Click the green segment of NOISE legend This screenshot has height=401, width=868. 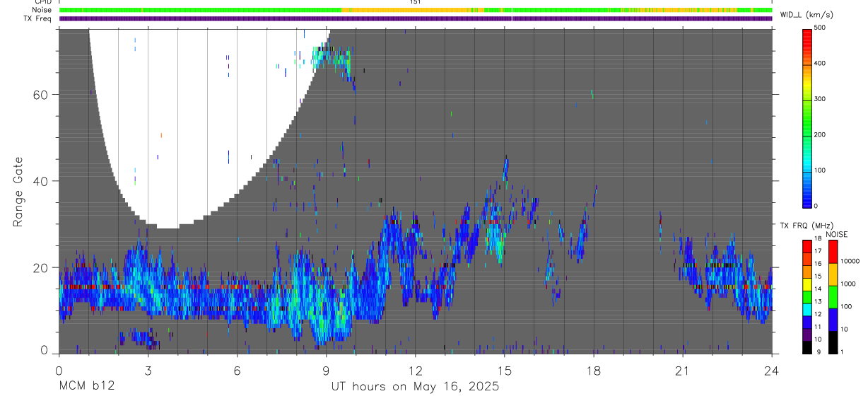click(833, 297)
